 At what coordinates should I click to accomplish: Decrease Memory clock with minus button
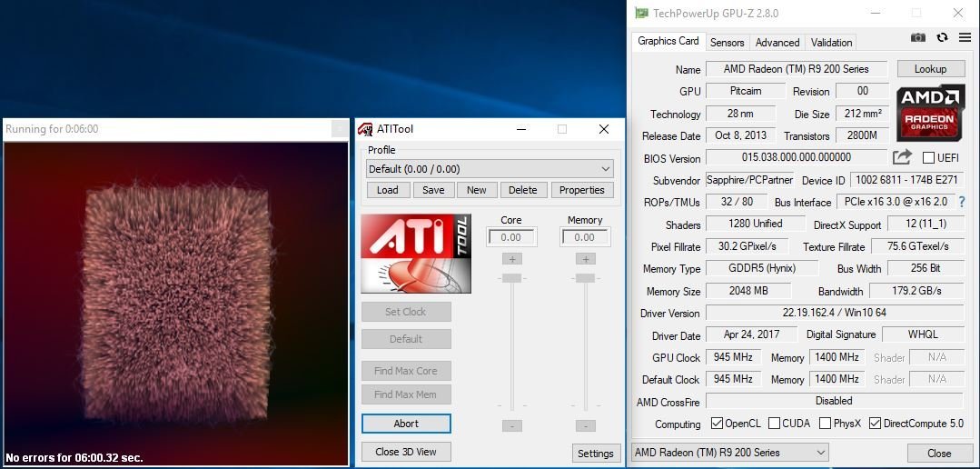[586, 426]
